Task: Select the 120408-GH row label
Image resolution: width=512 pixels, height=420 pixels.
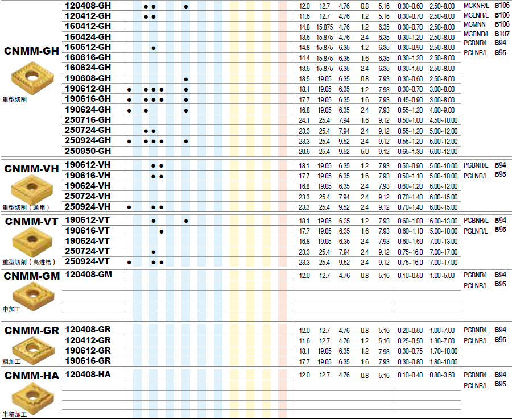Action: click(88, 6)
